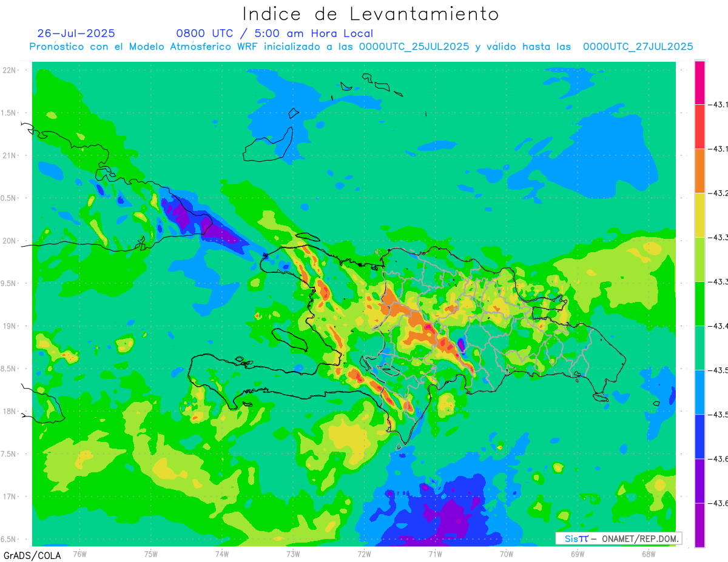
Task: Click the '73W' longitude label
Action: click(x=293, y=554)
